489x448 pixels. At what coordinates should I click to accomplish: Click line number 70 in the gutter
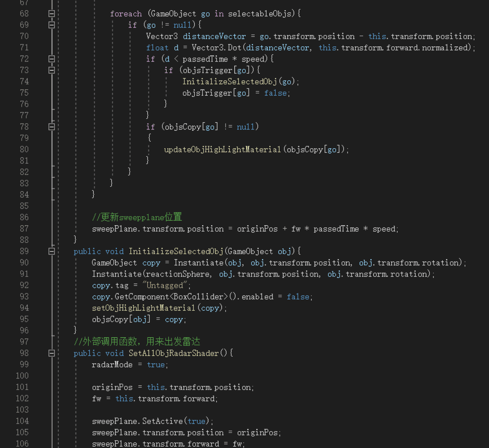(x=24, y=36)
